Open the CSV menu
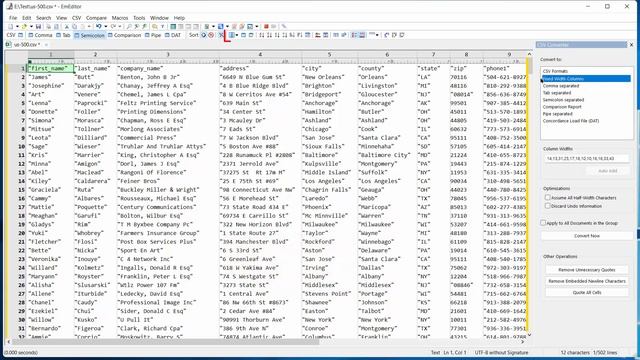This screenshot has width=640, height=360. point(76,18)
